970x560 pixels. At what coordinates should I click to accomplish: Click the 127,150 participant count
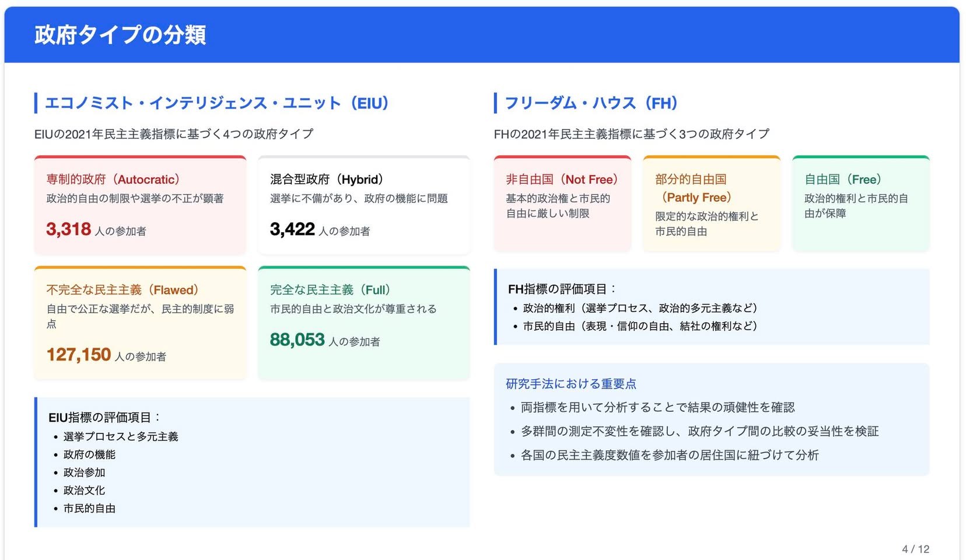pos(79,355)
